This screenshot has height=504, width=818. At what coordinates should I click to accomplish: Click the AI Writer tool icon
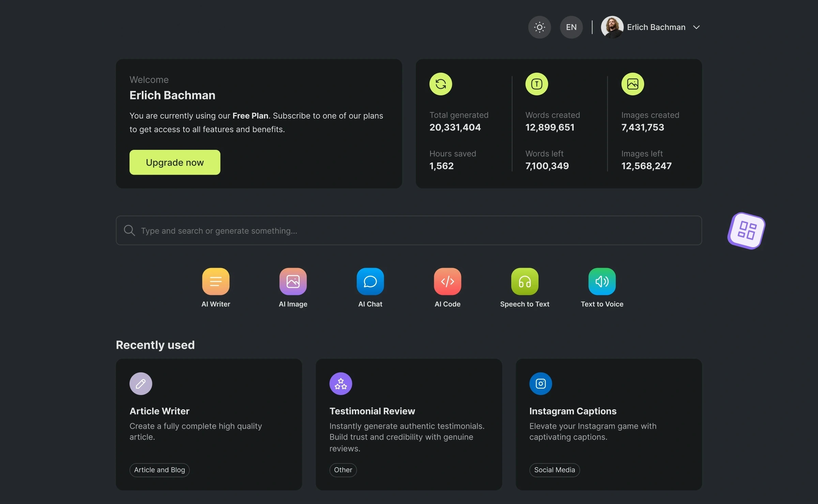pyautogui.click(x=215, y=281)
